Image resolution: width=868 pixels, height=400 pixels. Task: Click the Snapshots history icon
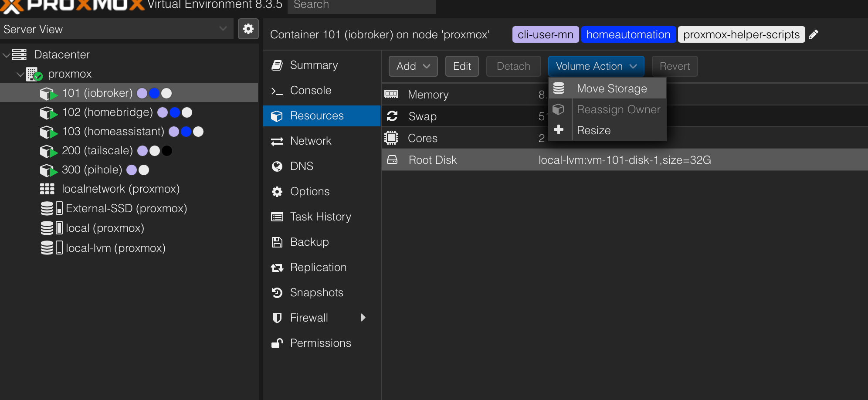coord(277,292)
